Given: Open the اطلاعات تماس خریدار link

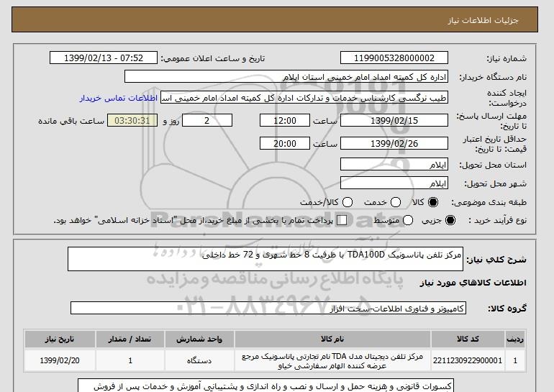Looking at the screenshot, I should click(x=119, y=98).
